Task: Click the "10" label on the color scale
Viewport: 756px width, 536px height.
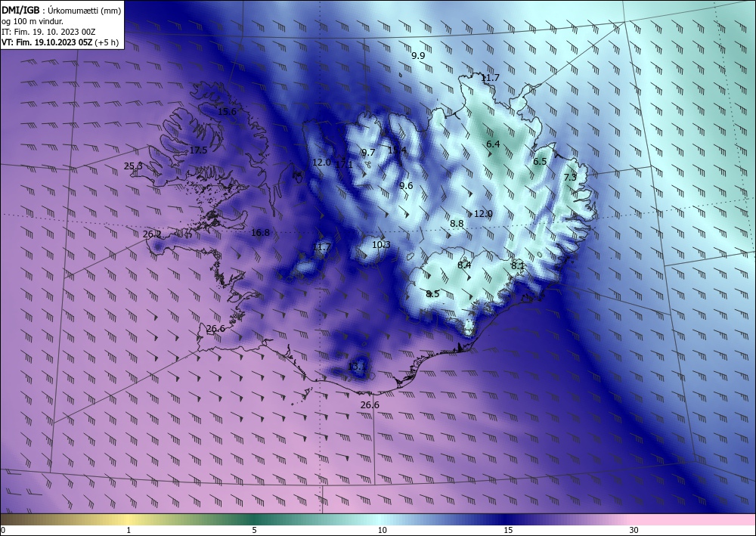Action: click(382, 530)
